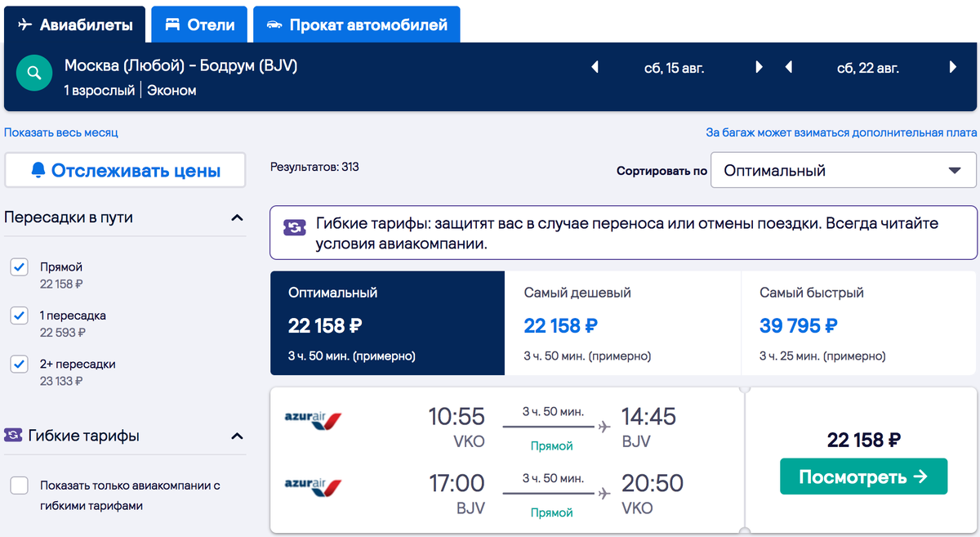Select the Самый дешевый sorting option
Screen dimensions: 980x537
(x=622, y=324)
